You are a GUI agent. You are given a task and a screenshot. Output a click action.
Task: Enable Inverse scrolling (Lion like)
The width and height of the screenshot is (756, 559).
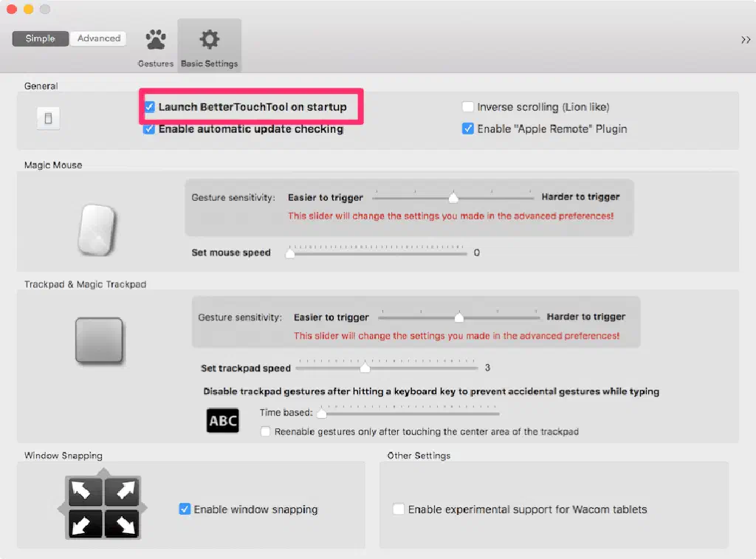point(467,107)
